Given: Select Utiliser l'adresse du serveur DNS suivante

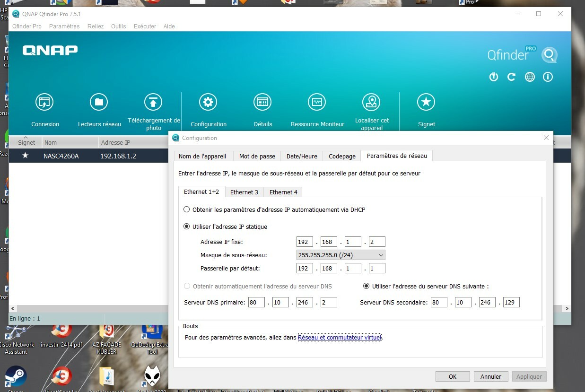Looking at the screenshot, I should click(366, 286).
